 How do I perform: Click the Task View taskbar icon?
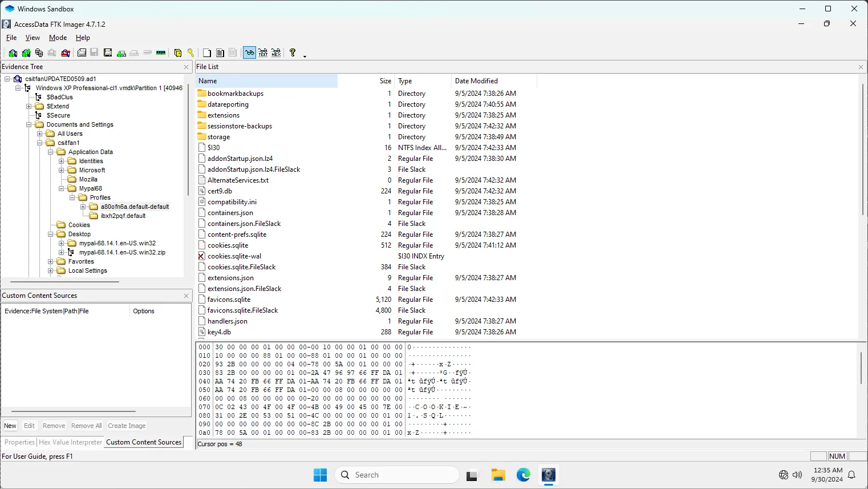pyautogui.click(x=473, y=475)
